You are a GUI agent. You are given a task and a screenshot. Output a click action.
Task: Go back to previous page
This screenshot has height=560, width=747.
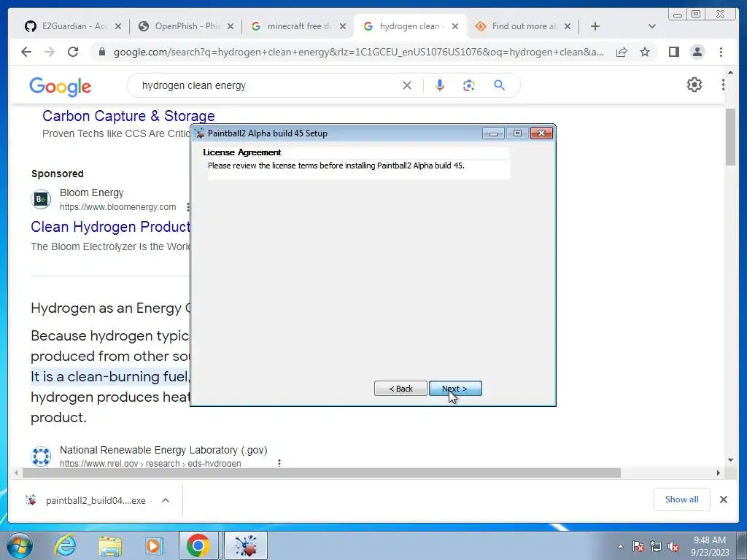tap(26, 52)
